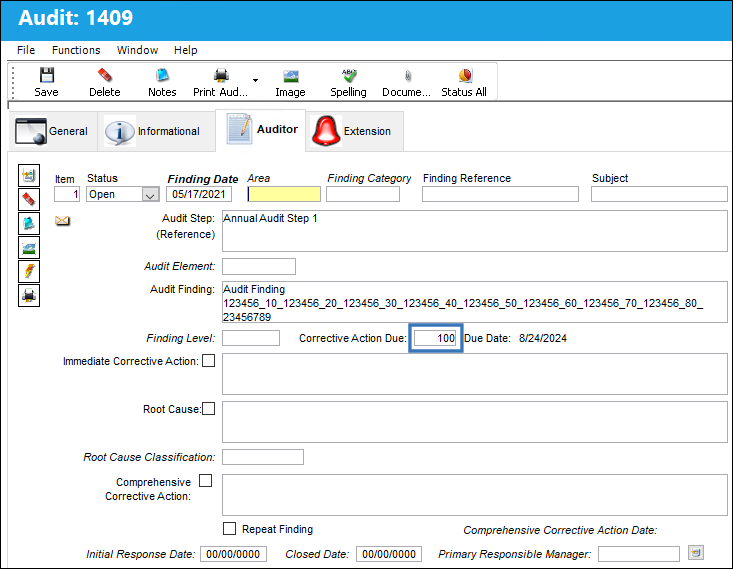Image resolution: width=733 pixels, height=569 pixels.
Task: Click the yellow Area input field
Action: click(x=284, y=194)
